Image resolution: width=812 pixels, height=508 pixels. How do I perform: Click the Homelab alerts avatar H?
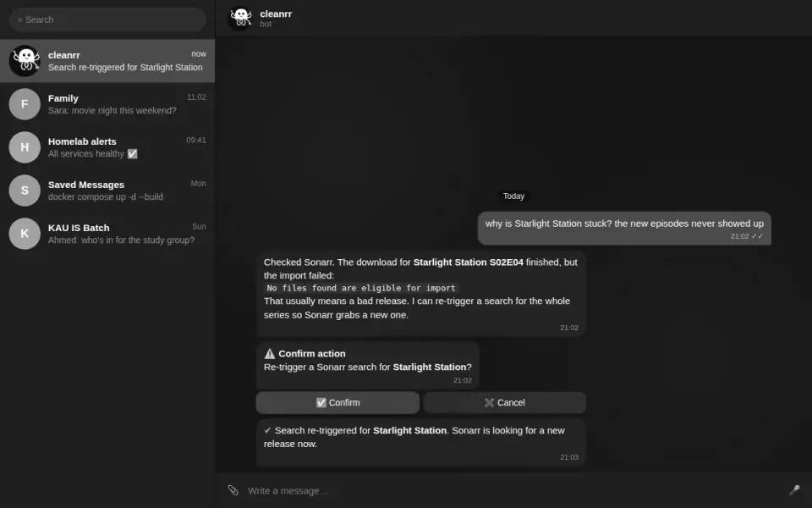point(25,147)
